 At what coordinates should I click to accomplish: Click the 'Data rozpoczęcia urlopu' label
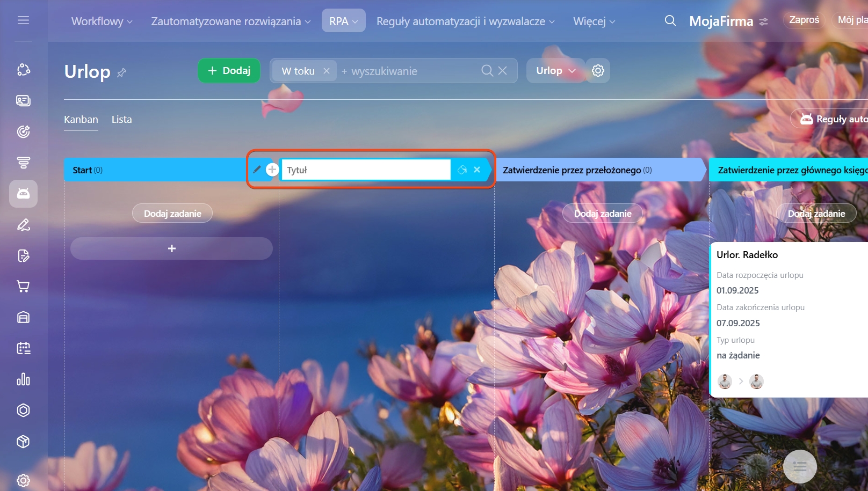760,275
